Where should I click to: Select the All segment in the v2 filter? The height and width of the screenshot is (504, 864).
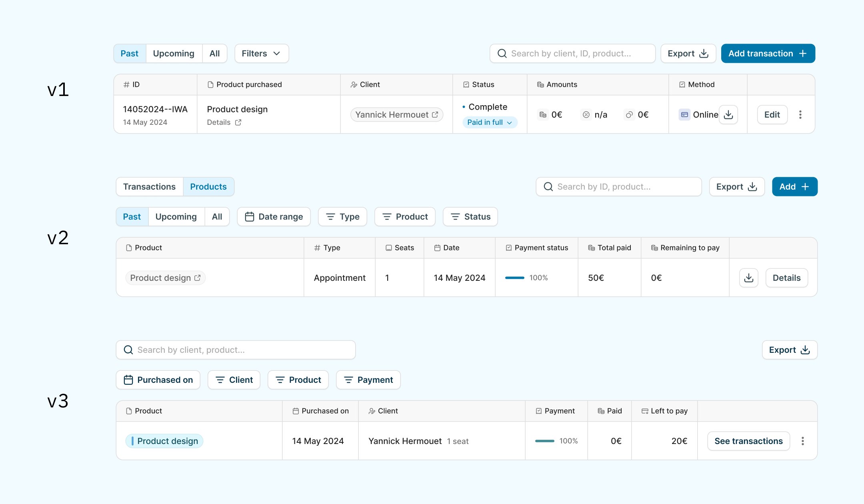click(217, 217)
